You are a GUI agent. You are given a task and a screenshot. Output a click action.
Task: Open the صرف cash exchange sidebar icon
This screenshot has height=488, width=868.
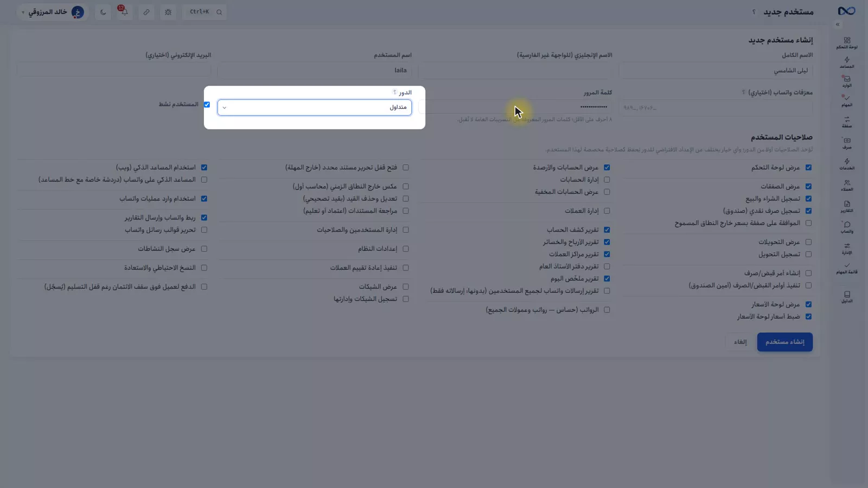point(847,143)
